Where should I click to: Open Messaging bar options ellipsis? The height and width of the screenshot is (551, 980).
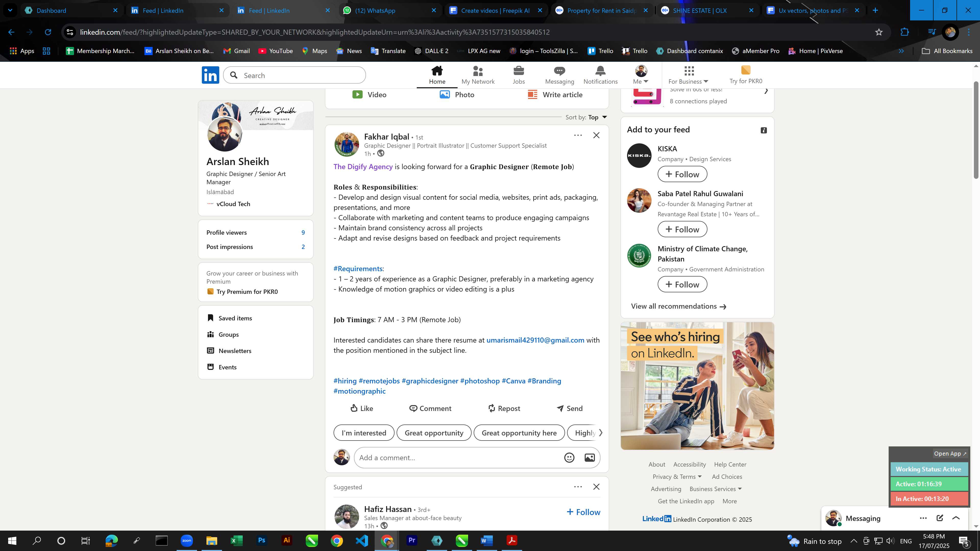[923, 518]
